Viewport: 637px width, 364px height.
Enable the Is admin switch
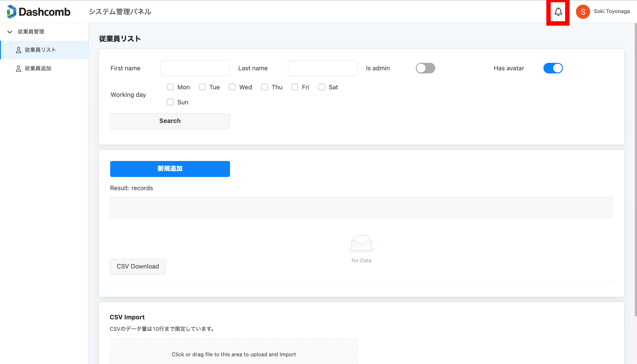tap(425, 68)
